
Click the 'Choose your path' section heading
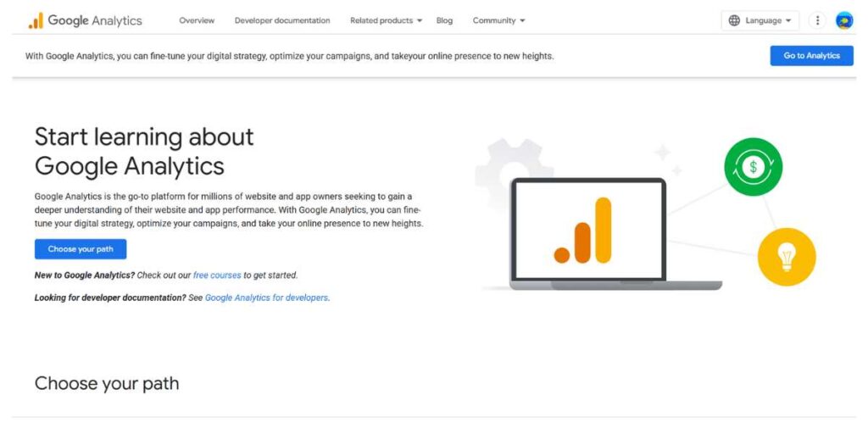click(x=107, y=383)
